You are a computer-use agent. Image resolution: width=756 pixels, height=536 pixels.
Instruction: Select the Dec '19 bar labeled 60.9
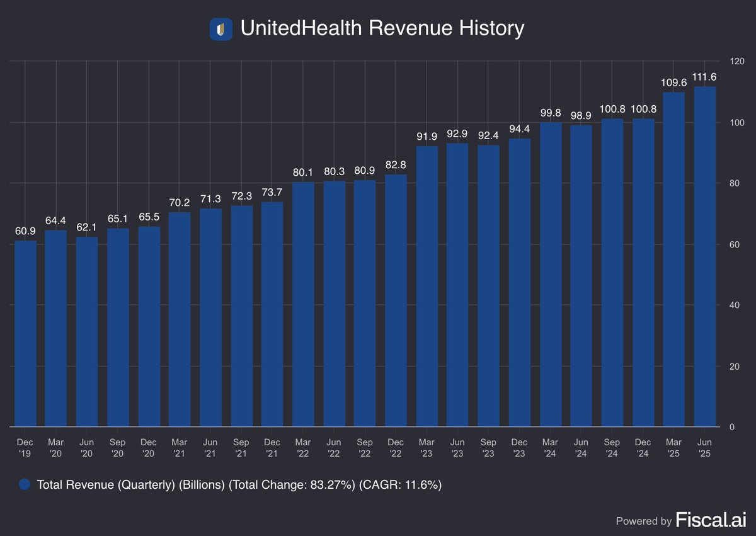pos(25,333)
